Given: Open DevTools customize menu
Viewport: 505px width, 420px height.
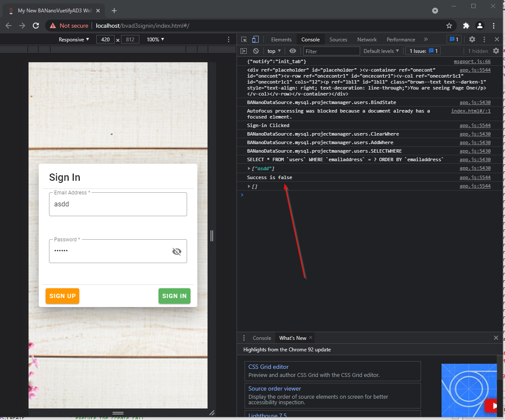Looking at the screenshot, I should 484,39.
